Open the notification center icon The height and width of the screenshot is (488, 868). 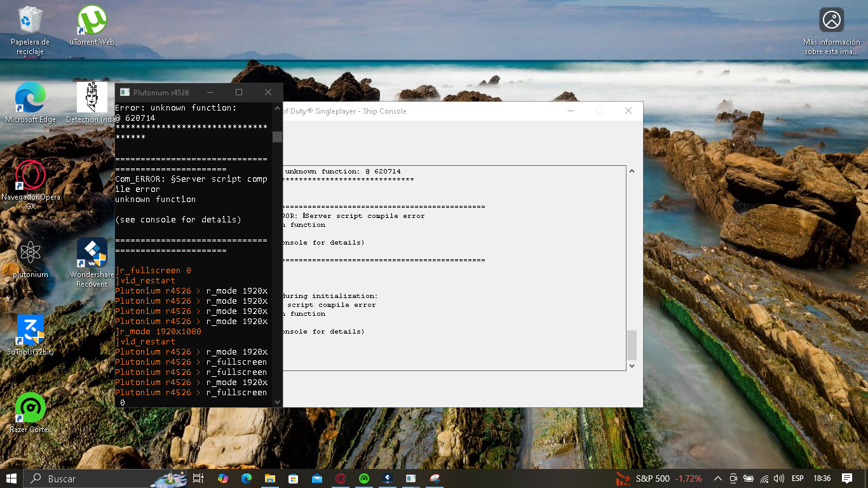[x=847, y=478]
